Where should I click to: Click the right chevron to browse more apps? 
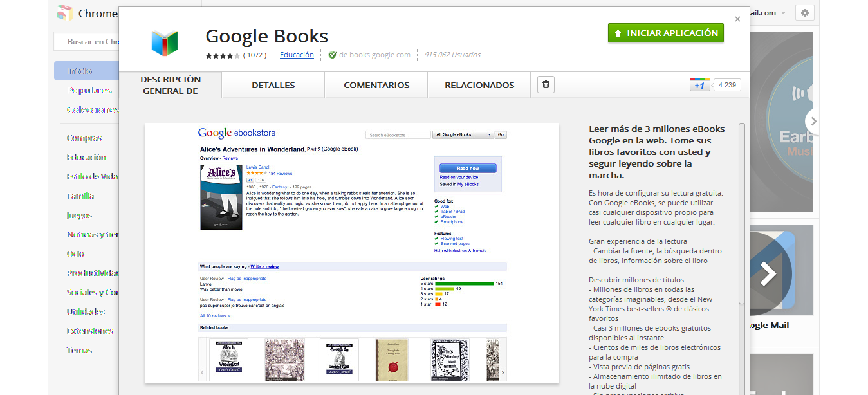813,120
